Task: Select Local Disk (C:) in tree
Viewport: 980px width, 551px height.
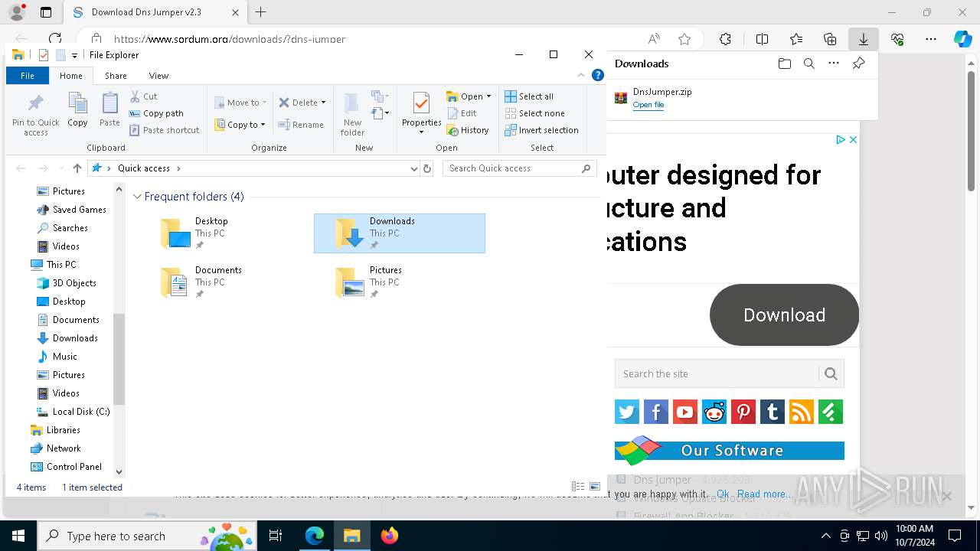Action: (x=81, y=412)
